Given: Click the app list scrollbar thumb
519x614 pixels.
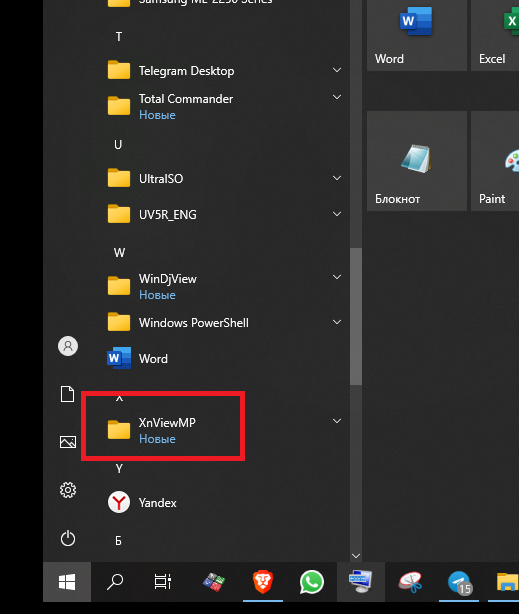Looking at the screenshot, I should coord(356,316).
